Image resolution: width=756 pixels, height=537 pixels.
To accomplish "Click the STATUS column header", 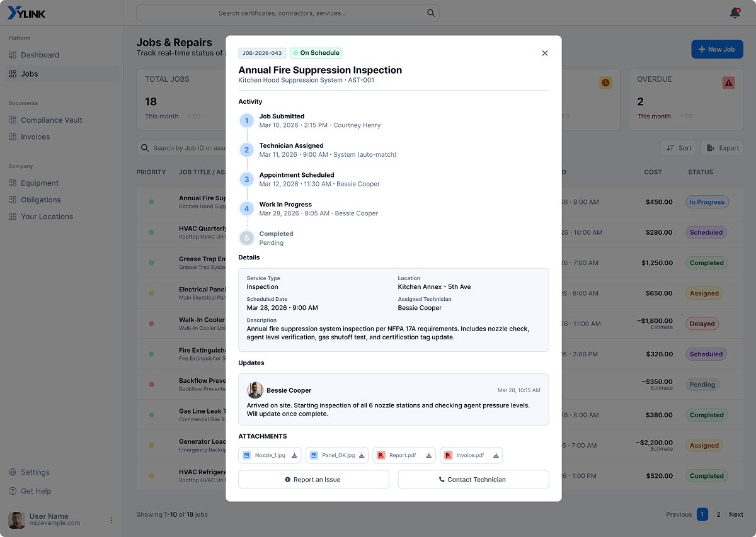I will (x=701, y=172).
